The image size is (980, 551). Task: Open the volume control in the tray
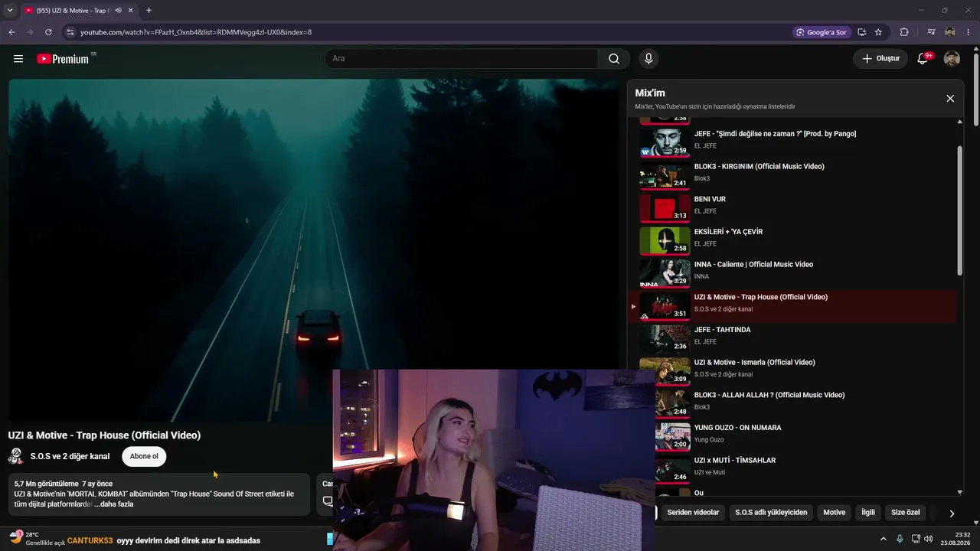pos(929,539)
